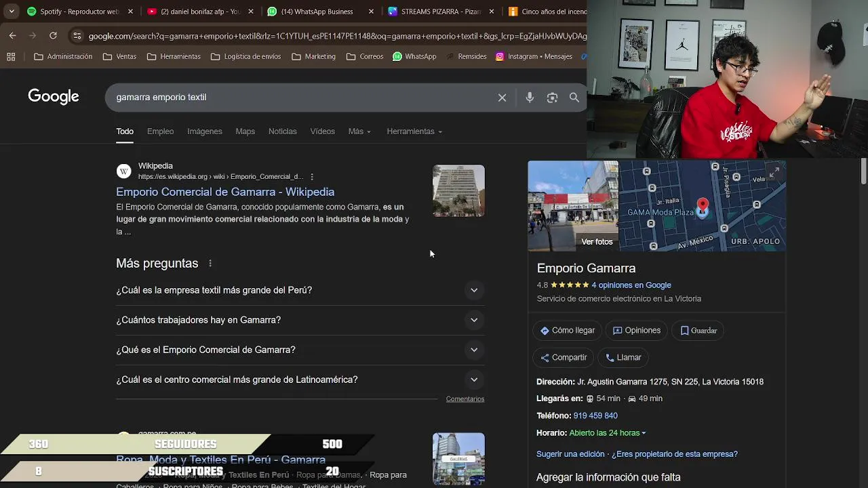Click the Llamar button
Screen dimensions: 868x488
623,358
